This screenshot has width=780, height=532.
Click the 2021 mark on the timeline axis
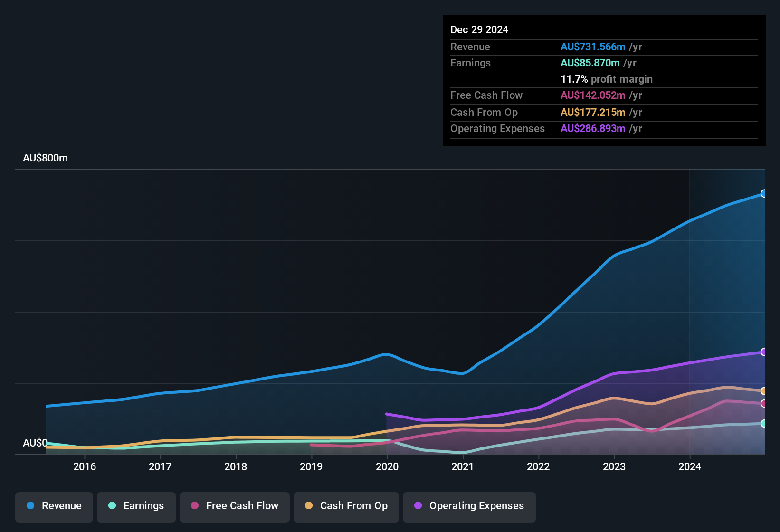(x=463, y=467)
